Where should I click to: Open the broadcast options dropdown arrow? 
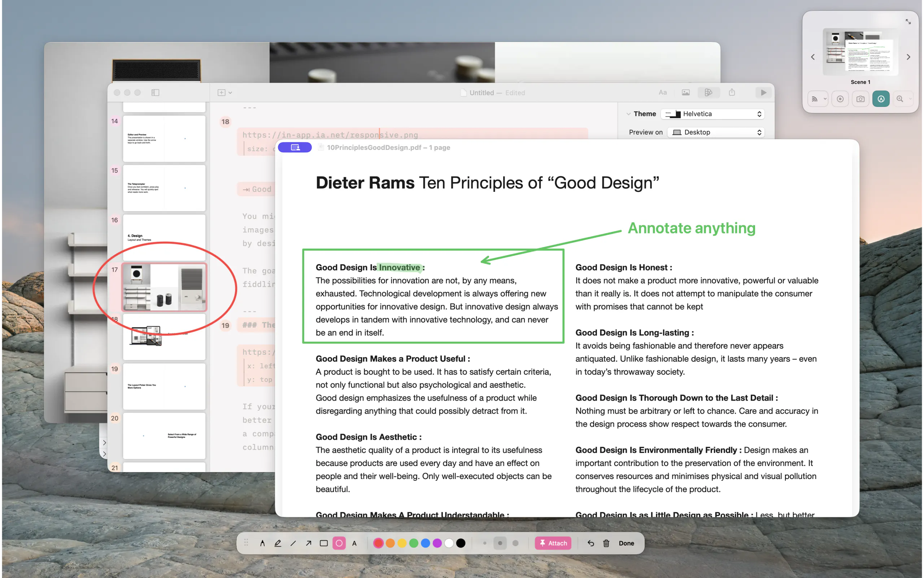tap(825, 99)
